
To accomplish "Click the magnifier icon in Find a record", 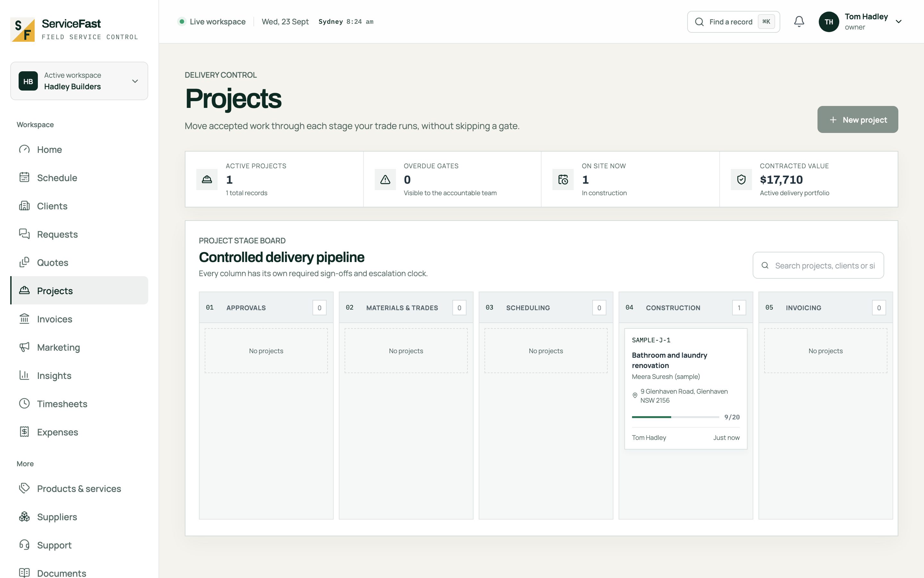I will pos(699,22).
